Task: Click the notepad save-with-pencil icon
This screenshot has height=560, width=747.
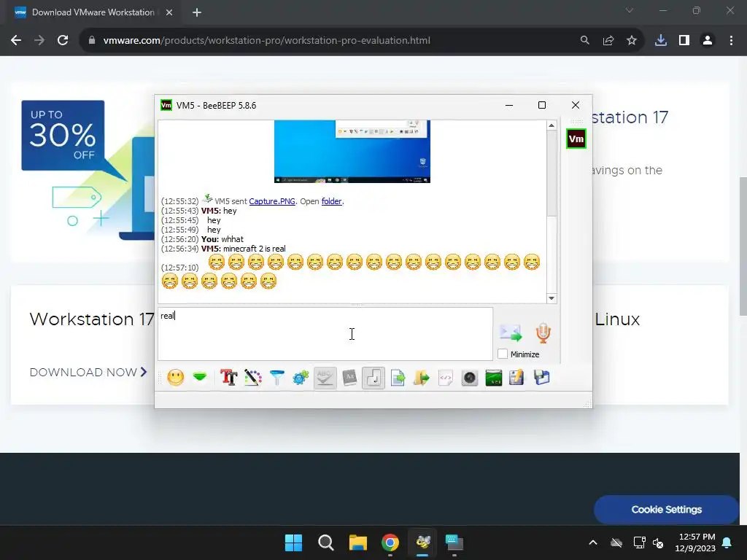Action: (x=517, y=378)
